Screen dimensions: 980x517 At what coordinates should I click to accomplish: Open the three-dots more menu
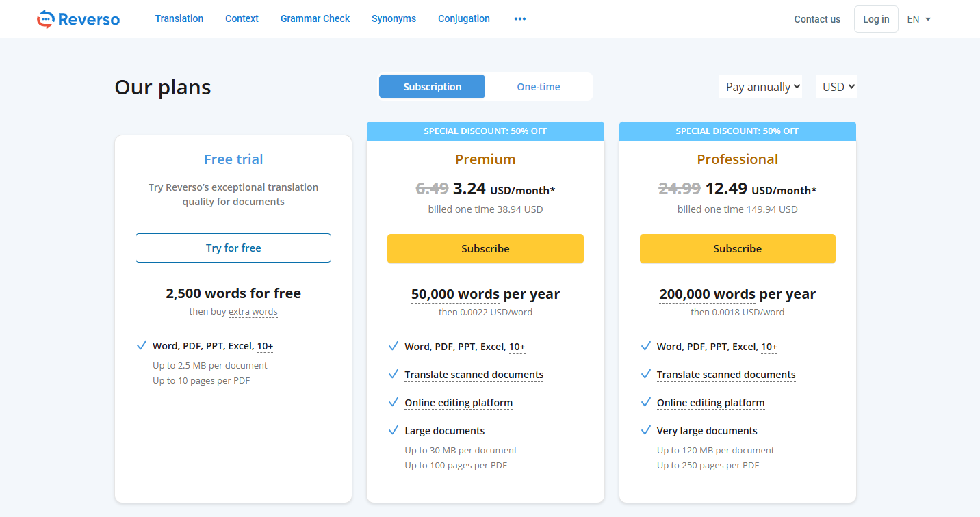tap(520, 19)
